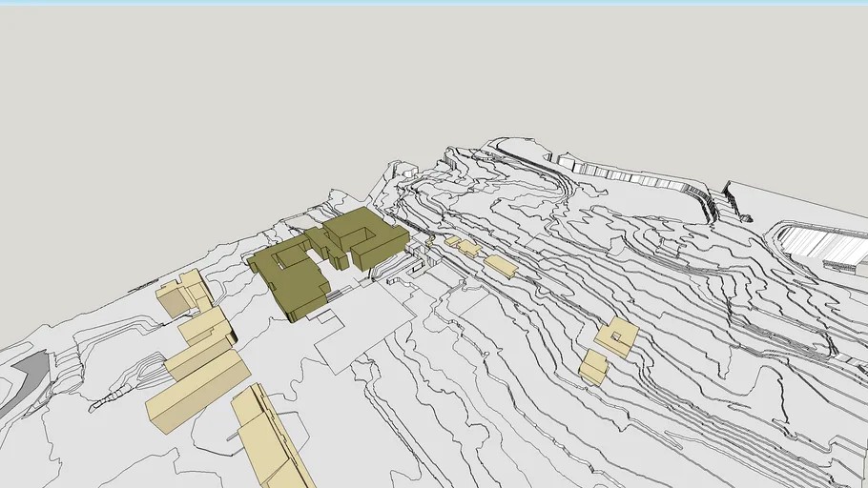
Task: Select the beige building with square courtyard hole
Action: [616, 336]
